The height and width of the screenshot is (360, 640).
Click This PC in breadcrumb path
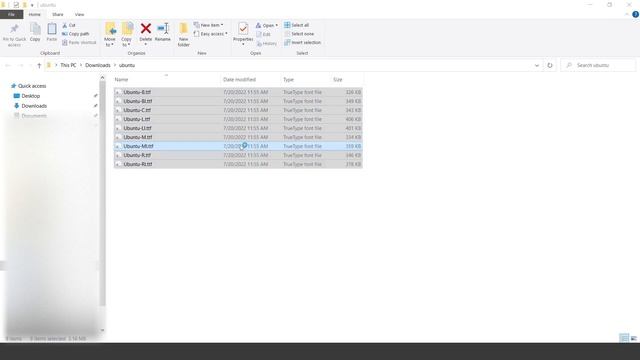click(x=68, y=65)
